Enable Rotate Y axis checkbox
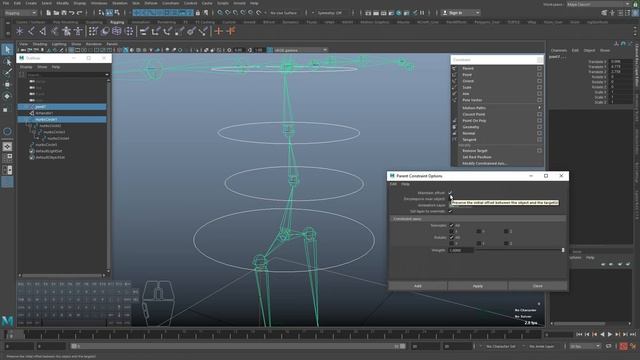 click(x=479, y=244)
